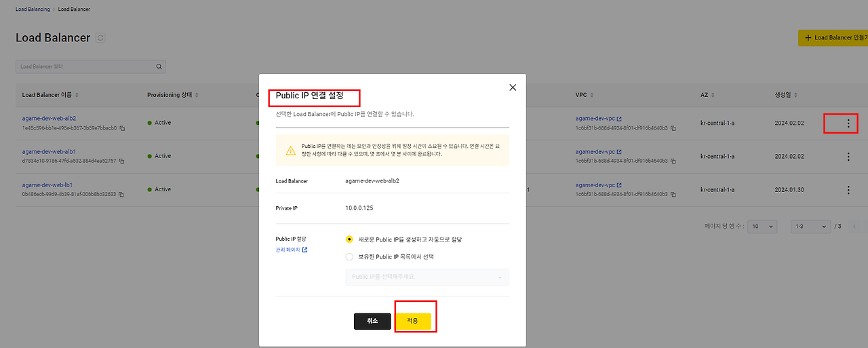Refresh the Load Balancer list icon
868x348 pixels.
(x=101, y=38)
